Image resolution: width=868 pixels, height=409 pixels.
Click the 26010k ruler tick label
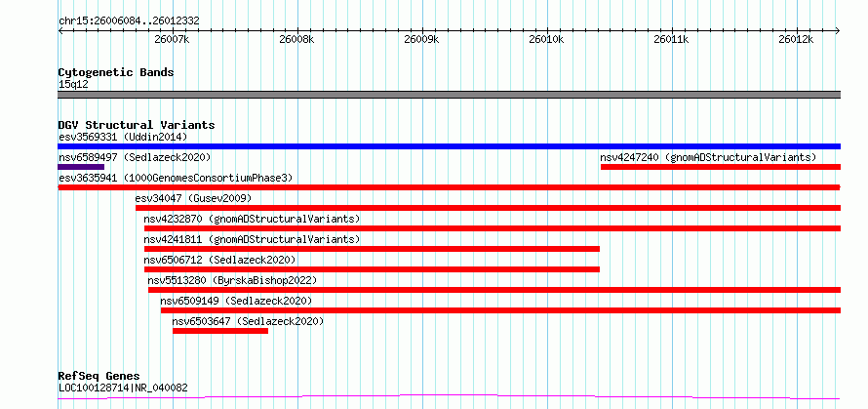point(547,40)
